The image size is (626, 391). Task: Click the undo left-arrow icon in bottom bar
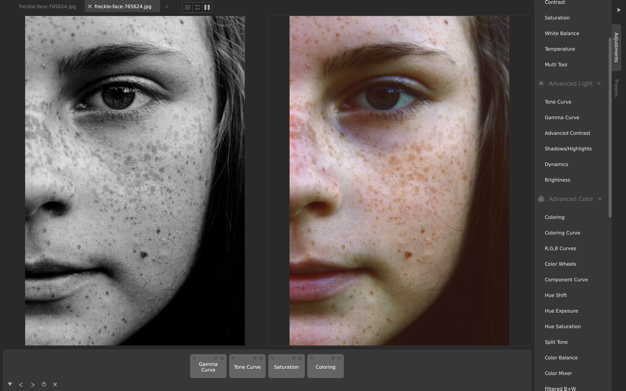coord(21,385)
